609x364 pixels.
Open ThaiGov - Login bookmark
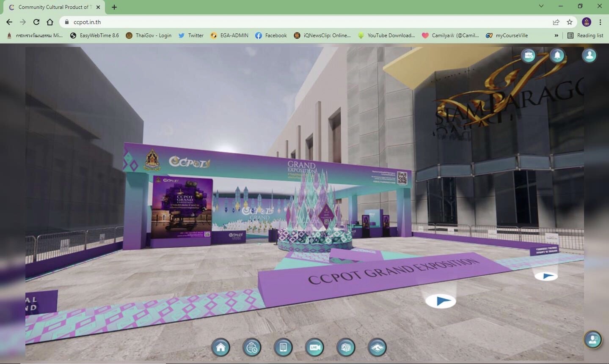click(149, 36)
